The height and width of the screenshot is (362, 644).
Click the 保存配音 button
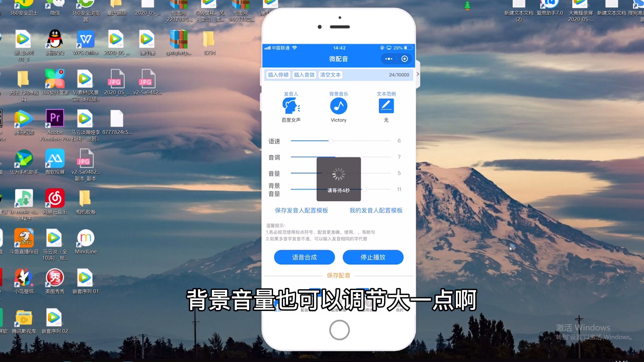(x=338, y=276)
